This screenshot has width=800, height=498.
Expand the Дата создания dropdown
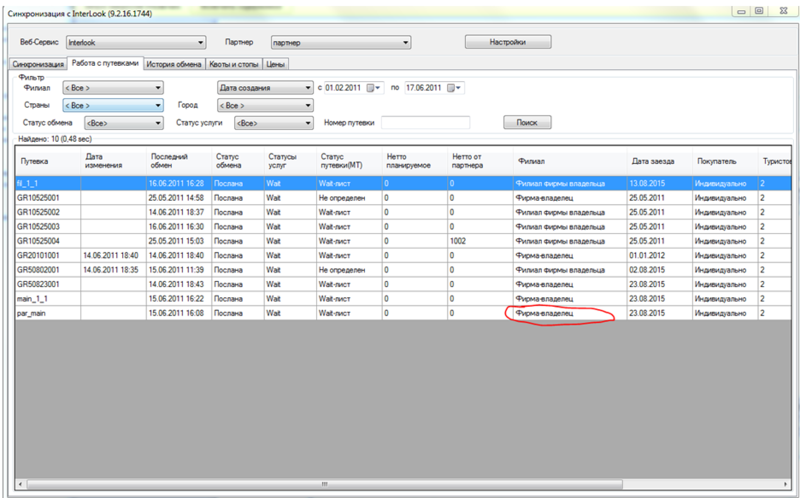(x=307, y=87)
